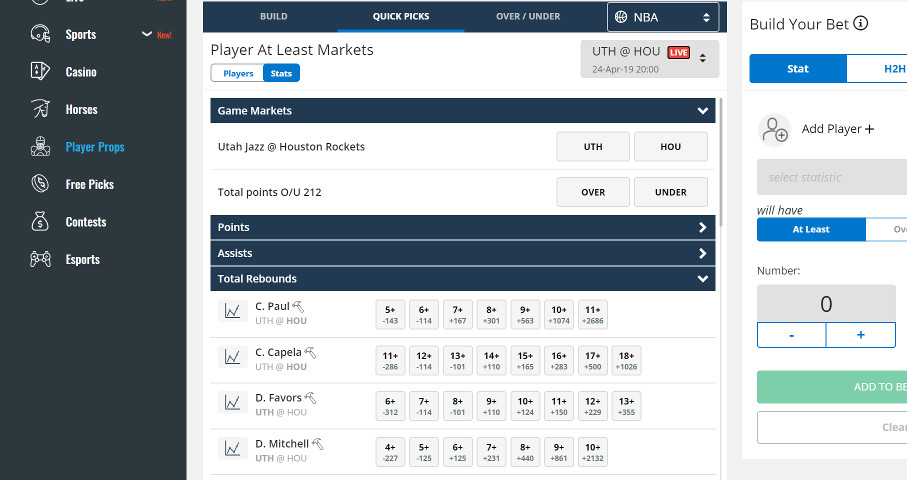The width and height of the screenshot is (907, 480).
Task: Open the Casino cards icon
Action: 40,71
